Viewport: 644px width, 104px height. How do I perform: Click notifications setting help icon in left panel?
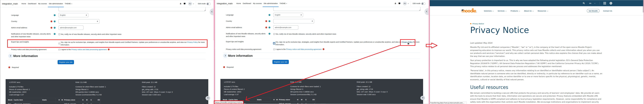point(55,34)
